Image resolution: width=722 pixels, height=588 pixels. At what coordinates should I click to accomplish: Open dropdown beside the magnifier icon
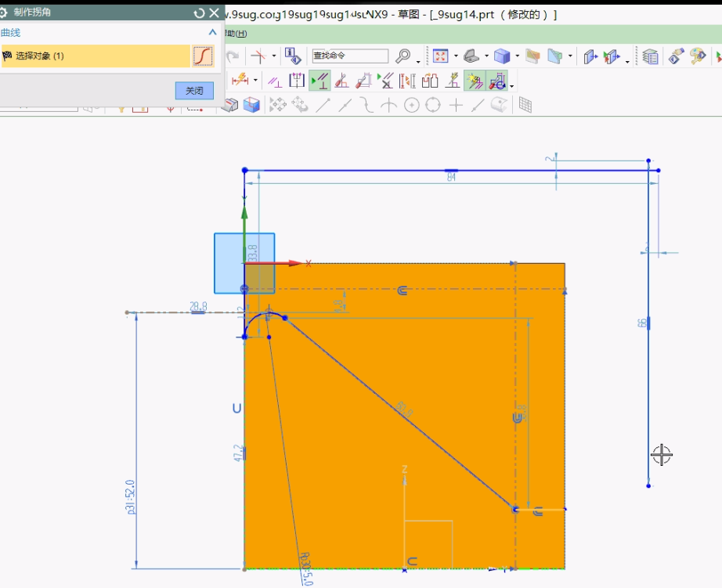point(418,61)
